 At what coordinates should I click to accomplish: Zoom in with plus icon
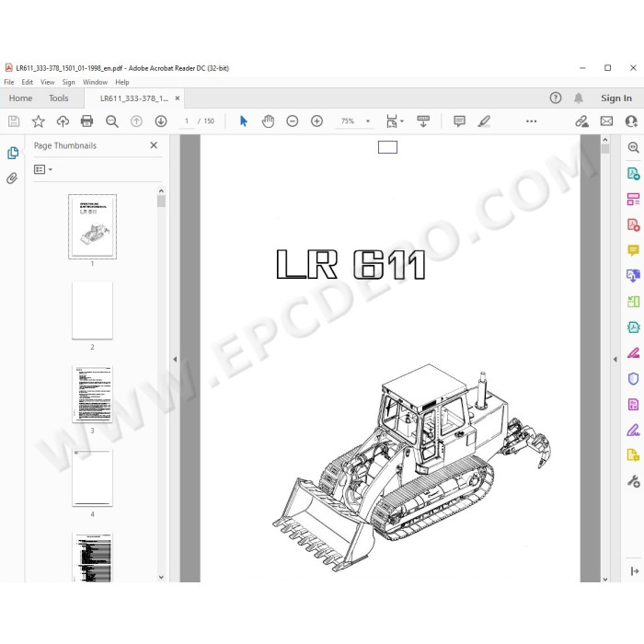point(316,121)
